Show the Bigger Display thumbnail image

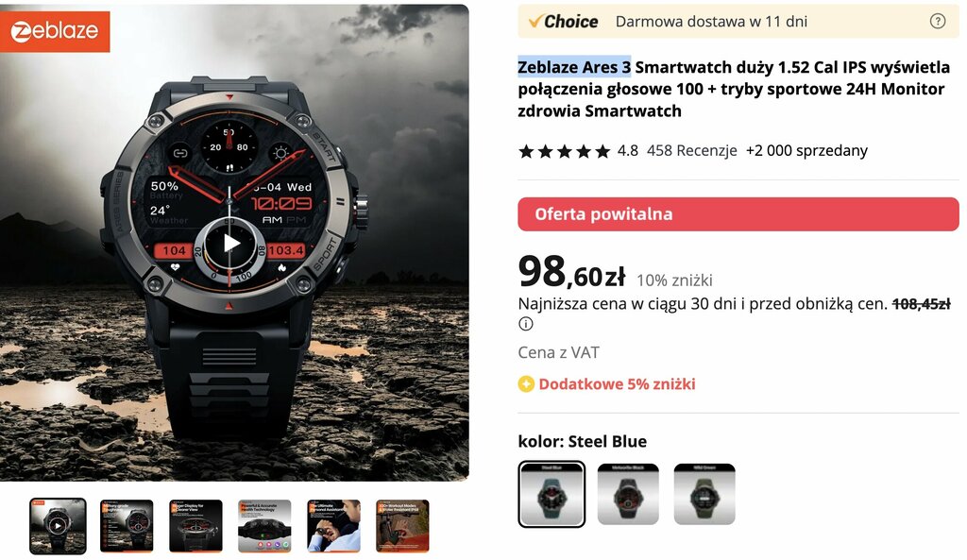click(x=195, y=526)
